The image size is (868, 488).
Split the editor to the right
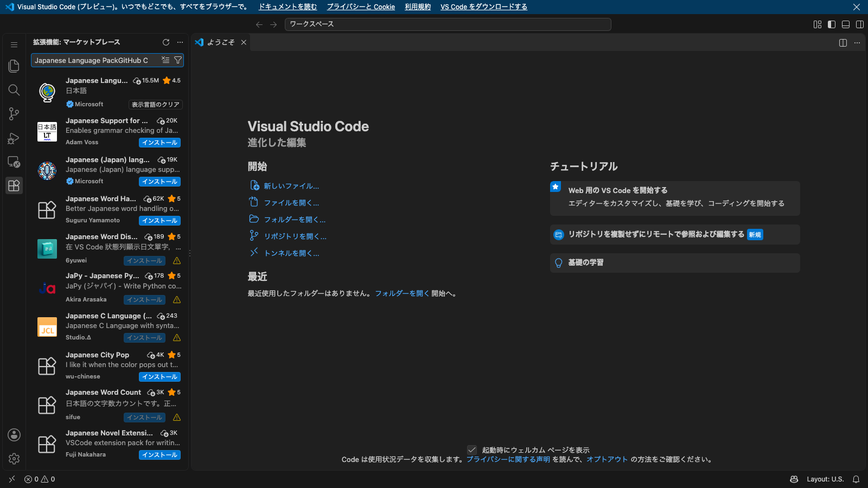(x=843, y=43)
